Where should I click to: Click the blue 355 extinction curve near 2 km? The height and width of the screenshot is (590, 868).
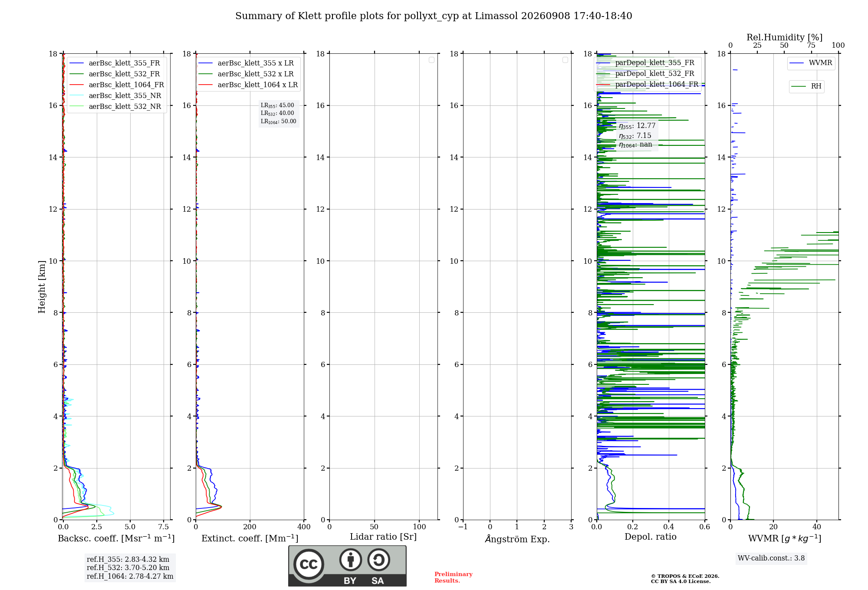(210, 470)
